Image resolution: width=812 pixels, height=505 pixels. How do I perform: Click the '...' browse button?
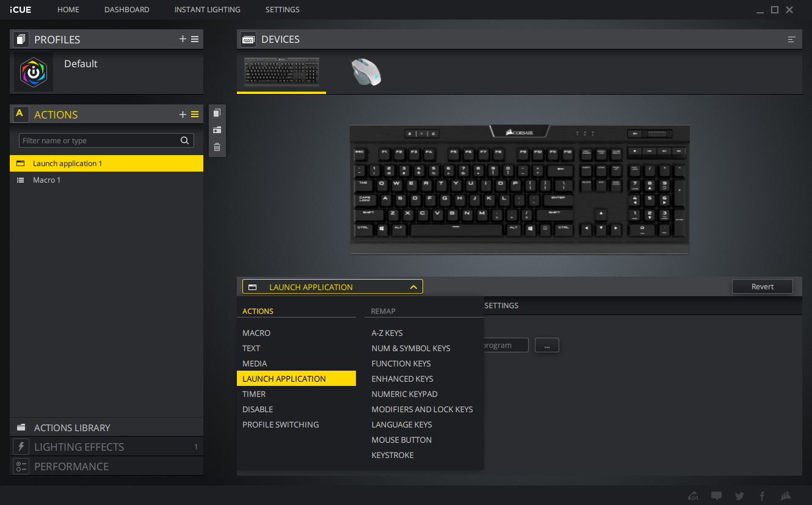pyautogui.click(x=547, y=346)
